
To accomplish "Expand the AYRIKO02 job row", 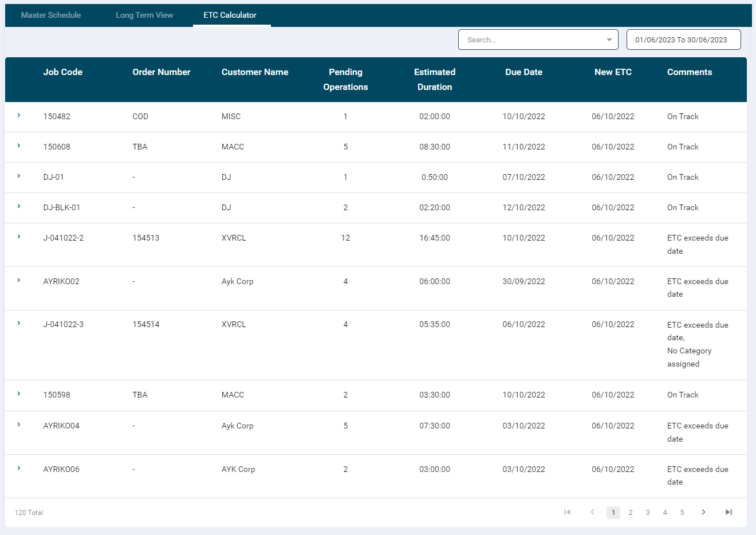I will click(19, 281).
